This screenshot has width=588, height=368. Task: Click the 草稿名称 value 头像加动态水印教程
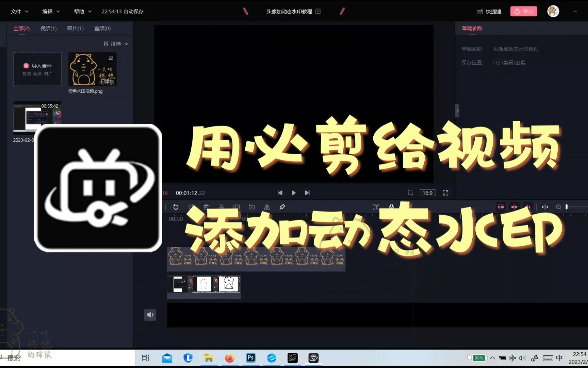[516, 49]
